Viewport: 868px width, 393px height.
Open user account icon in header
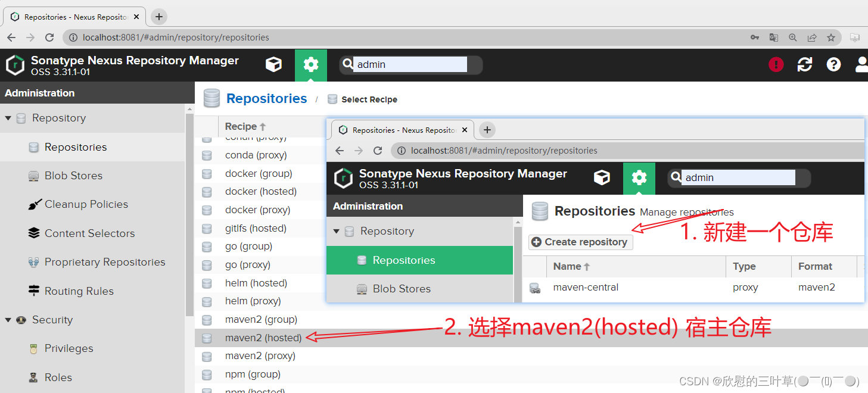pos(861,64)
